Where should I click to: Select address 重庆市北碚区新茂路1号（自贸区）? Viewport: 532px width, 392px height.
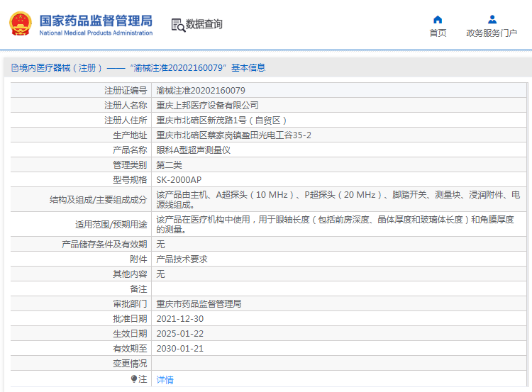pos(222,121)
